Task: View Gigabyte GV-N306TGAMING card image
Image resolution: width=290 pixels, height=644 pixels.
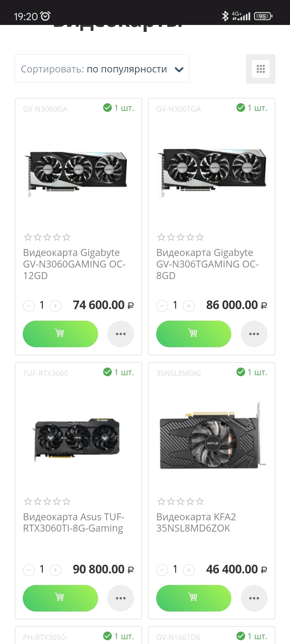Action: click(212, 172)
